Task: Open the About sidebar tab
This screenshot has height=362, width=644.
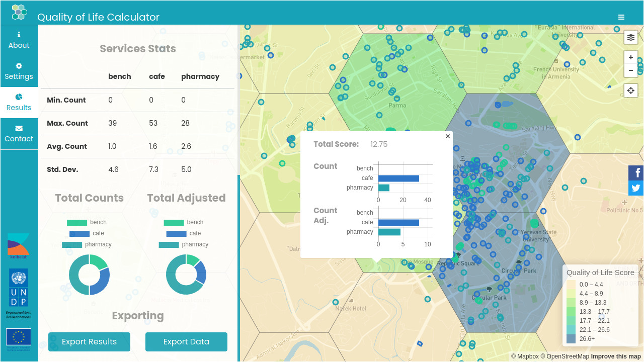Action: [x=19, y=40]
